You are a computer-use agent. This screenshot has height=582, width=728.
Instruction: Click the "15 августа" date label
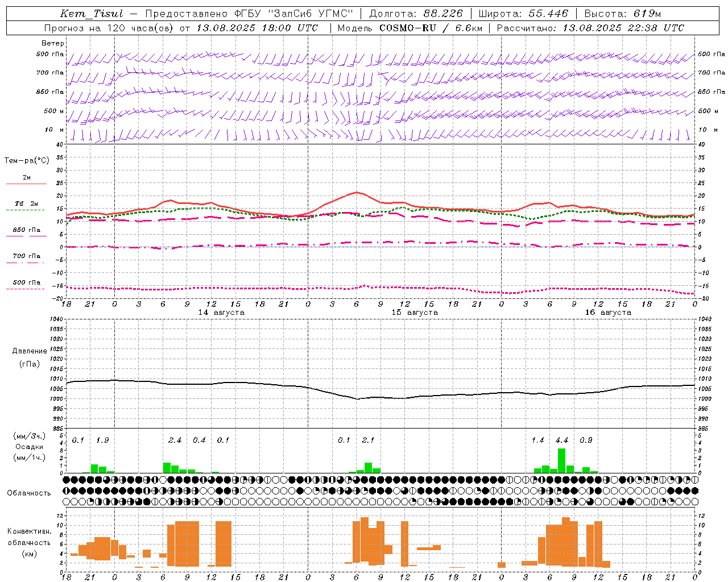tap(415, 313)
